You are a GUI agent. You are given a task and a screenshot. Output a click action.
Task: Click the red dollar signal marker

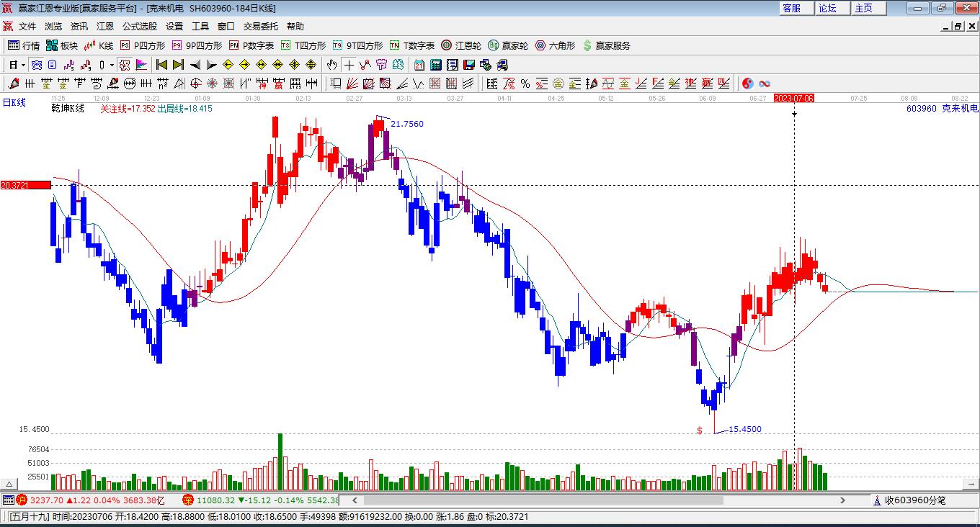[700, 431]
